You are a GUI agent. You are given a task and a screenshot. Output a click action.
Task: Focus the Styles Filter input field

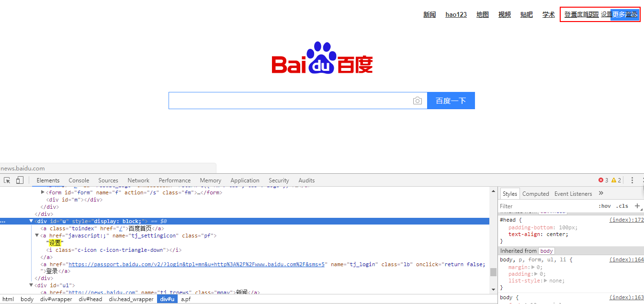point(546,206)
